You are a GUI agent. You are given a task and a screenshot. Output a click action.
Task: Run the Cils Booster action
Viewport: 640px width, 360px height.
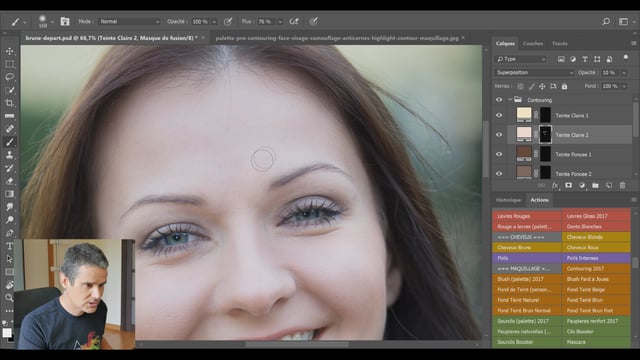pos(596,332)
